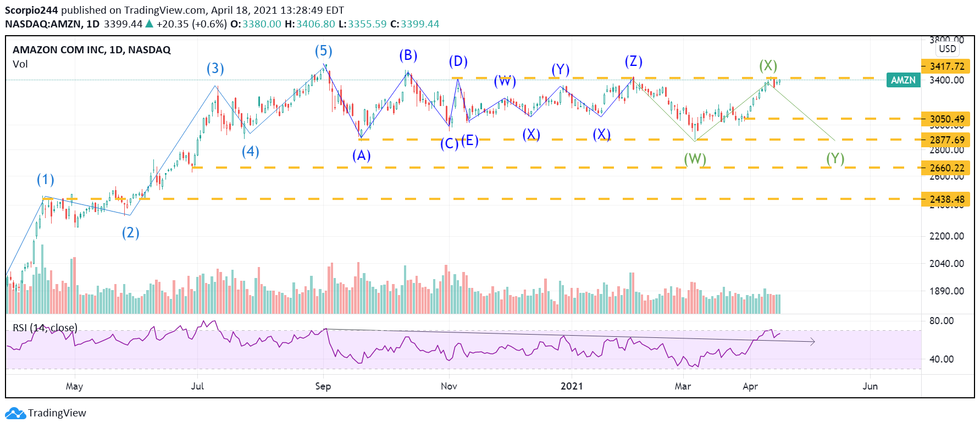Click the blue wave label (D)
980x428 pixels.
click(x=458, y=62)
